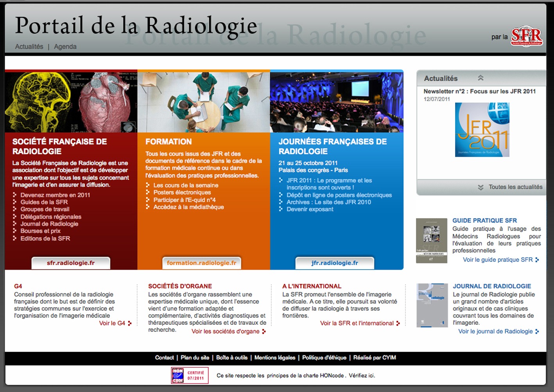
Task: Open Posters électroniques link
Action: coord(182,192)
